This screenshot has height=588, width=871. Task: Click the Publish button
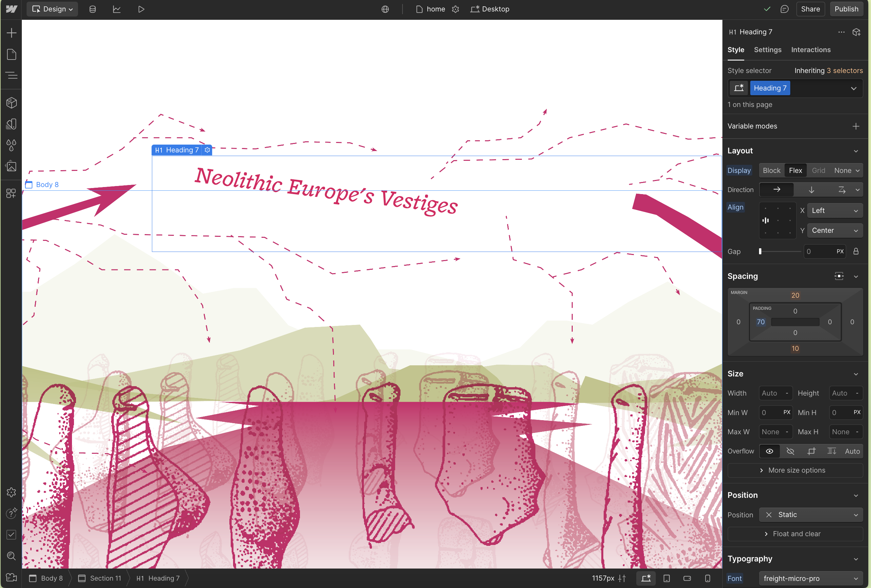point(846,9)
